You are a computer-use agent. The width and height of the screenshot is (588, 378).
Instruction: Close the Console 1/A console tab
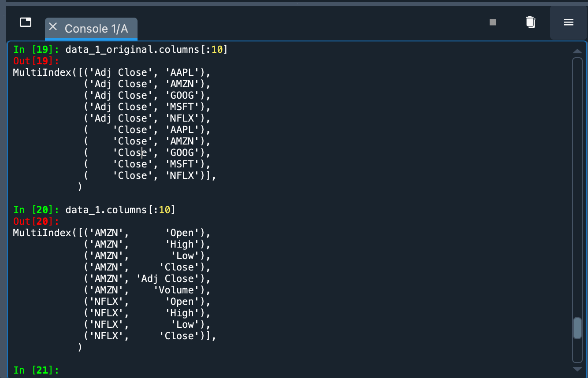[53, 26]
